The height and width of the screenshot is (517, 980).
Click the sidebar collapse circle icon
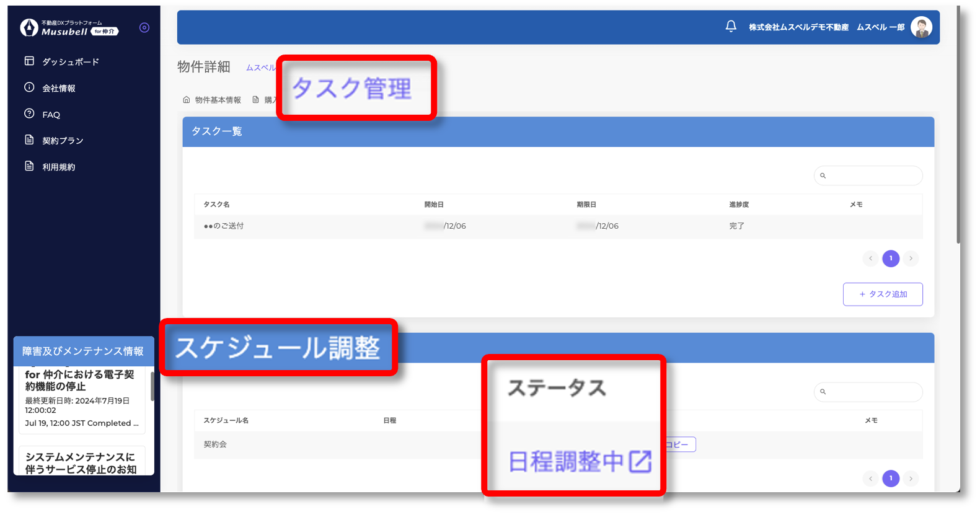click(144, 27)
